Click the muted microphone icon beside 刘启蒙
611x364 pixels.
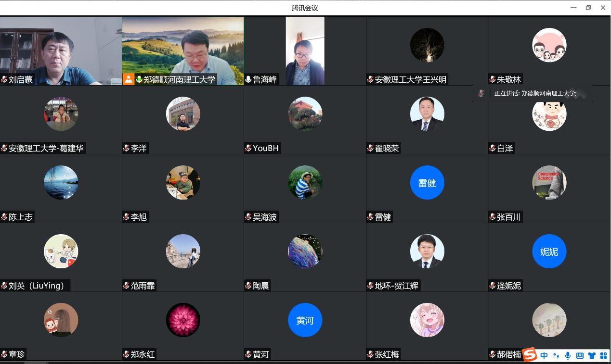point(4,79)
